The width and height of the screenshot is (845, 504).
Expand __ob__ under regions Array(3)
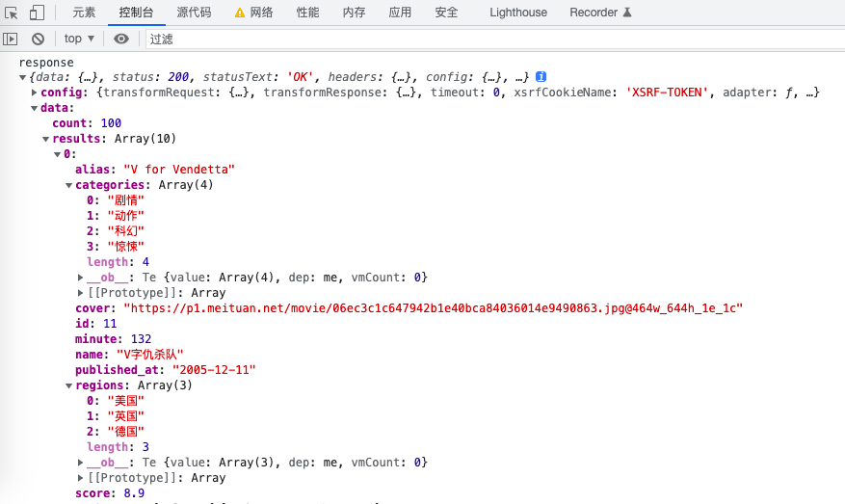[x=80, y=463]
